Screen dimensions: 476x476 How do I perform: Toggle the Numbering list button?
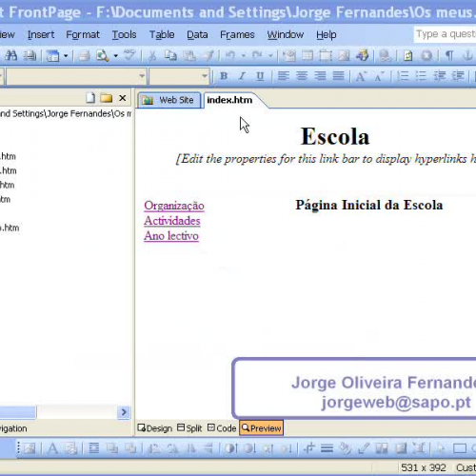click(x=403, y=76)
